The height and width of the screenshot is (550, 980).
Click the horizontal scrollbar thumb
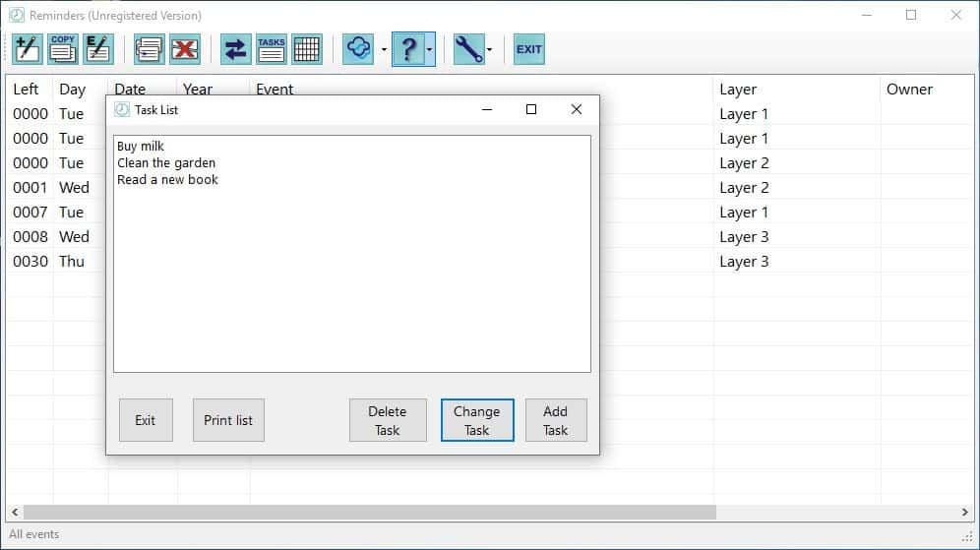(x=369, y=512)
